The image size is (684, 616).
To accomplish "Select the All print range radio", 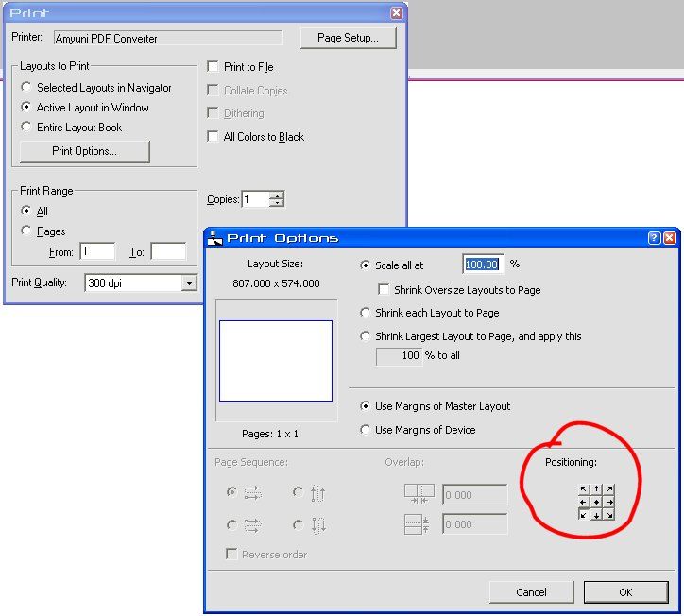I will click(x=26, y=211).
